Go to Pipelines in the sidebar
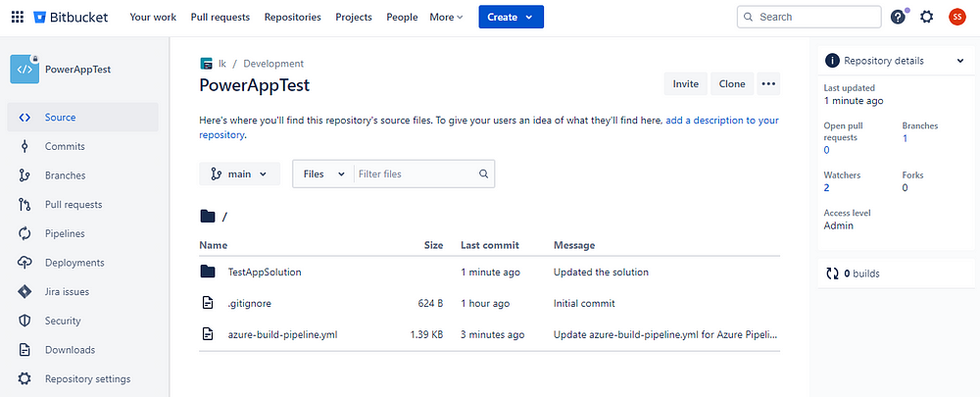Image resolution: width=980 pixels, height=397 pixels. pos(65,234)
